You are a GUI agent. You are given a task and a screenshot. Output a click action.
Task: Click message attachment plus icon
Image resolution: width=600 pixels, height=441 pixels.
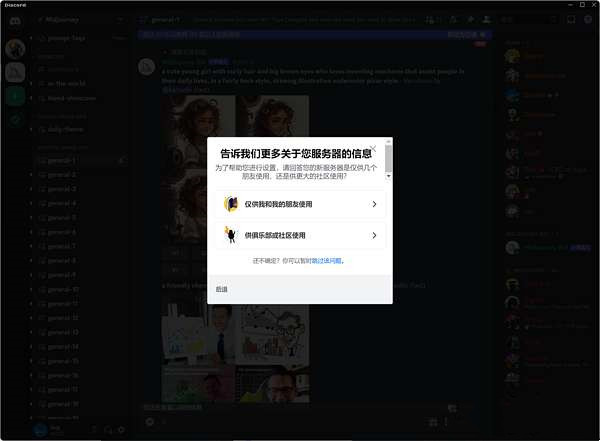(x=150, y=422)
